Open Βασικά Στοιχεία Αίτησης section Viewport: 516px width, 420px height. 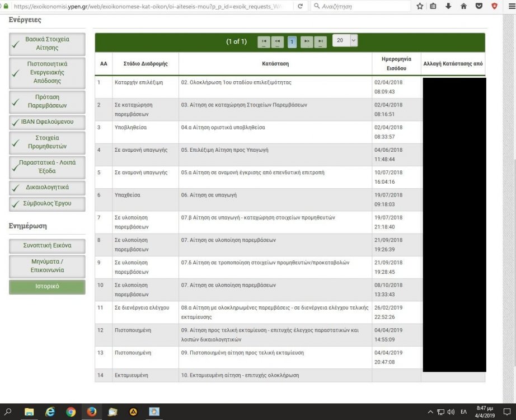47,44
